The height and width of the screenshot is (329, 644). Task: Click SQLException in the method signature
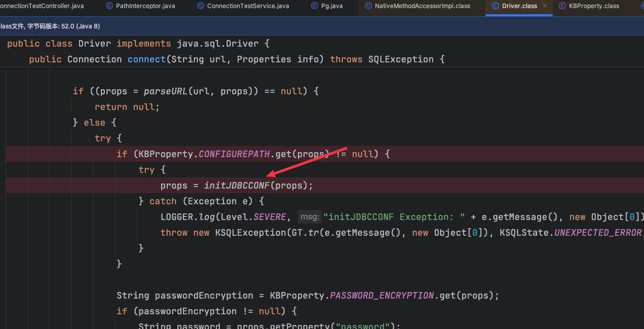[x=401, y=59]
